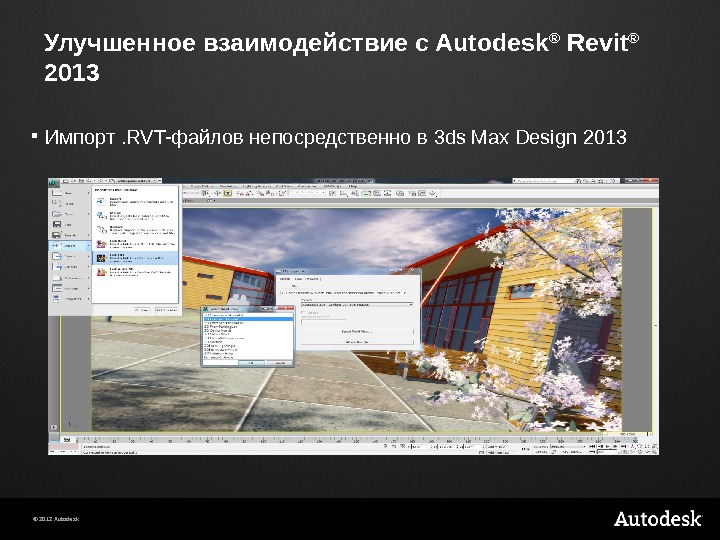This screenshot has height=540, width=720.
Task: Open the Material Editor toolbar icon
Action: 399,193
